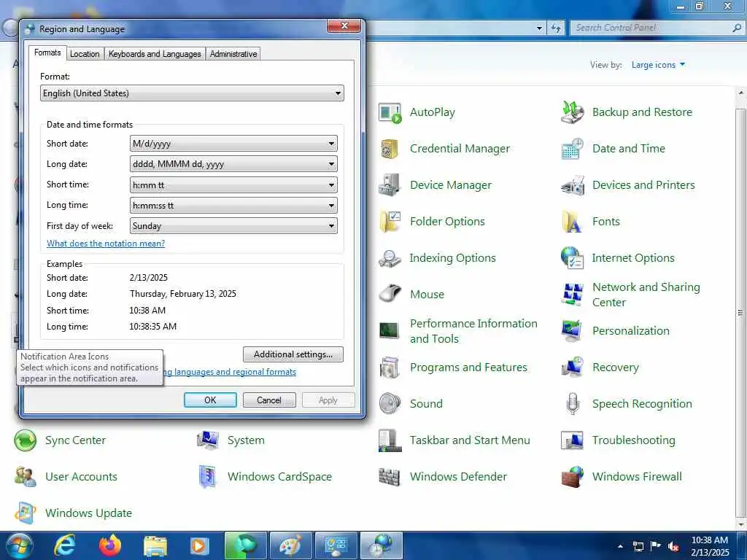Expand the Format language dropdown
The width and height of the screenshot is (747, 560).
[192, 93]
